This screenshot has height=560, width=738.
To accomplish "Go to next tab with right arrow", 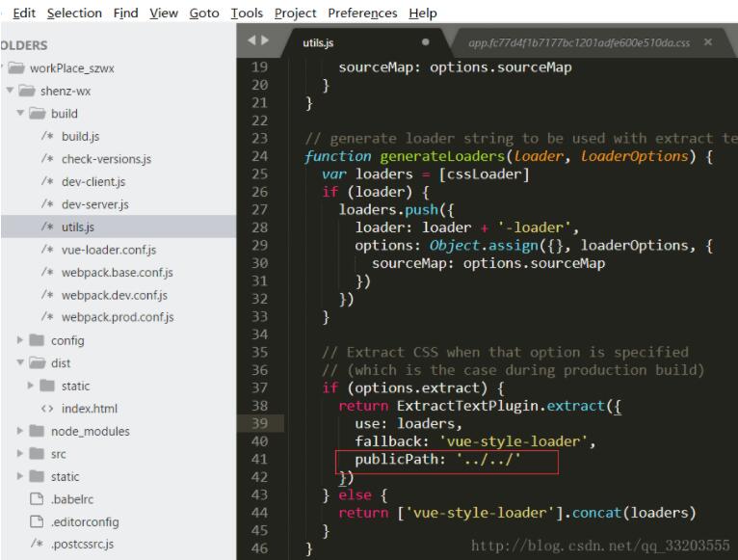I will click(265, 40).
